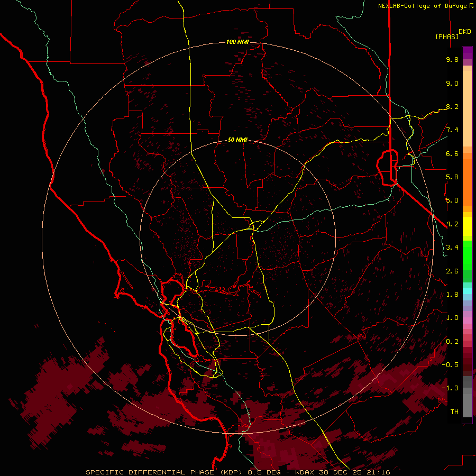Image resolution: width=476 pixels, height=476 pixels.
Task: Click the -0.5 scale value
Action: point(450,365)
